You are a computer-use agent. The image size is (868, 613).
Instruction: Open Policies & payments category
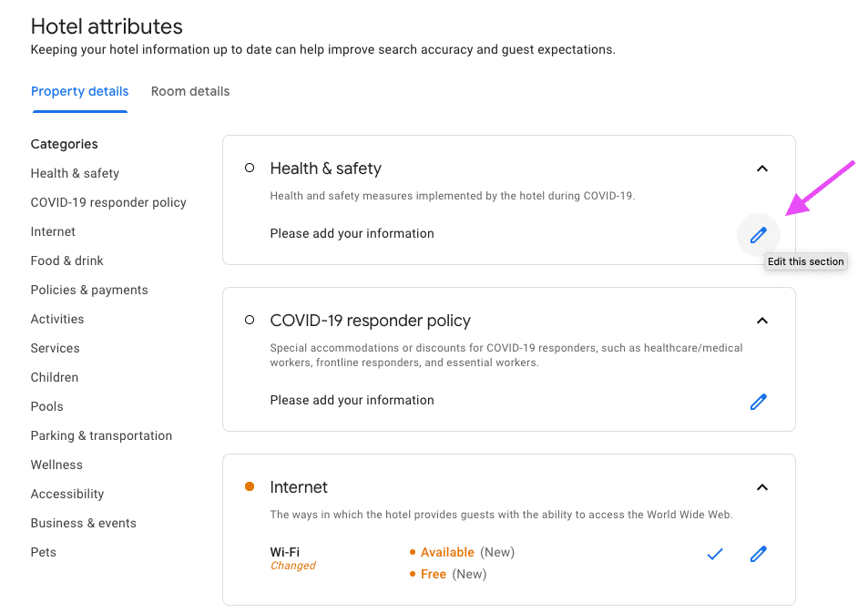pos(89,291)
